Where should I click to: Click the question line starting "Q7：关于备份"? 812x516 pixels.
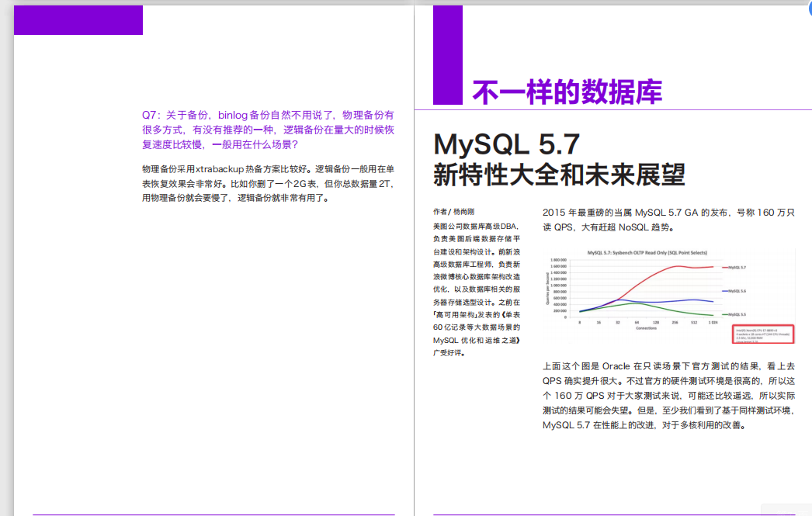coord(269,115)
